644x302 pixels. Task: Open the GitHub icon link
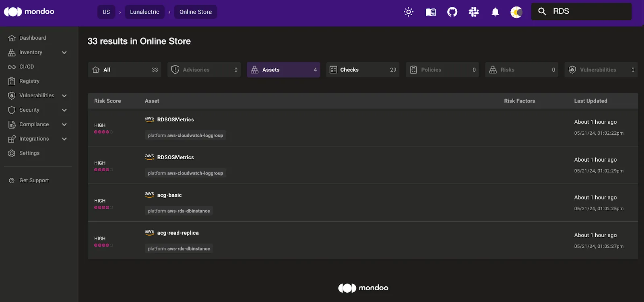[x=452, y=12]
